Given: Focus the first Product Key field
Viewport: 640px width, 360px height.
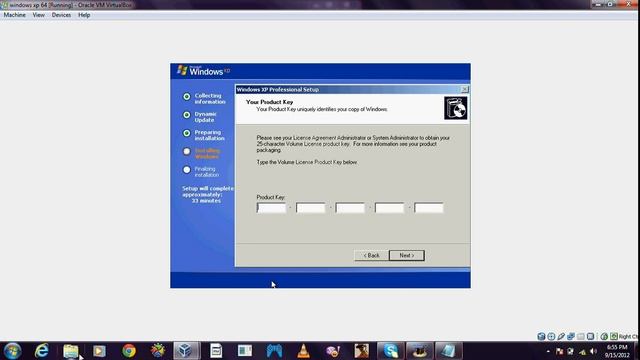Looking at the screenshot, I should (x=271, y=208).
